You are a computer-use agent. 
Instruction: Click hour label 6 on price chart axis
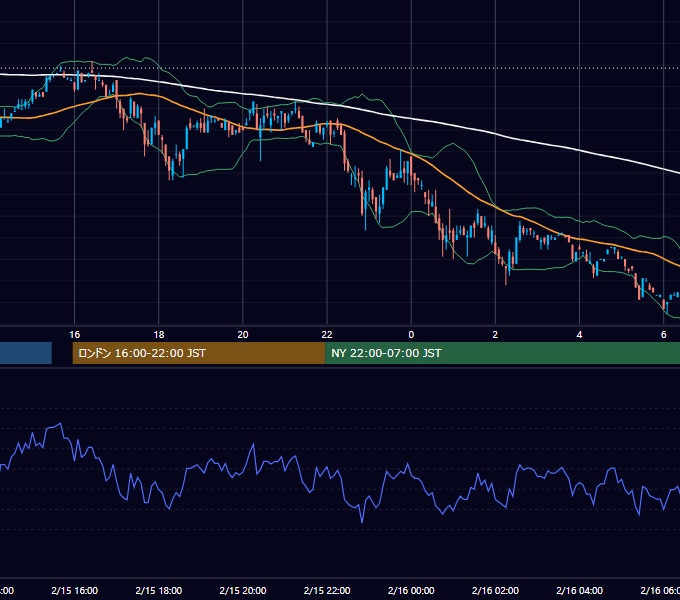664,334
